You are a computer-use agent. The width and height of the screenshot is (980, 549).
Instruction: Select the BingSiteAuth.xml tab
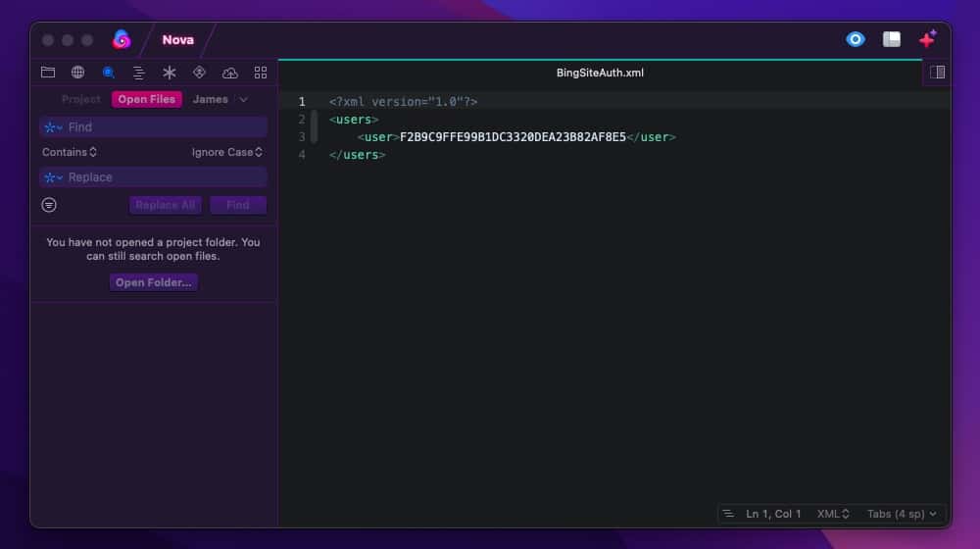click(x=600, y=73)
